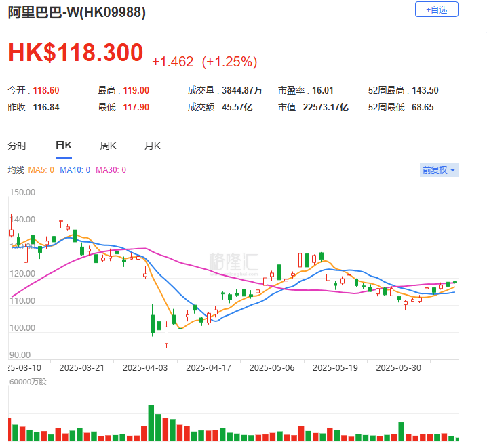This screenshot has width=487, height=448.
Task: Click 52周最低 value 68.65
Action: coord(423,107)
